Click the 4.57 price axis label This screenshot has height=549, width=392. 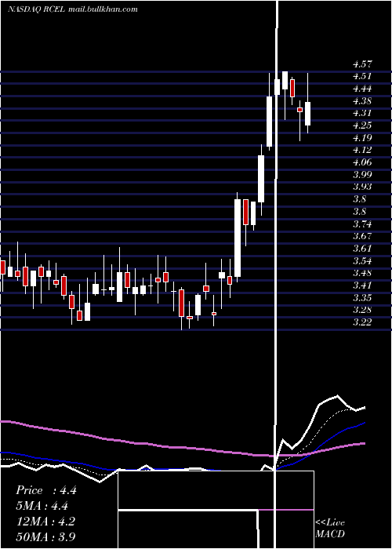point(362,64)
